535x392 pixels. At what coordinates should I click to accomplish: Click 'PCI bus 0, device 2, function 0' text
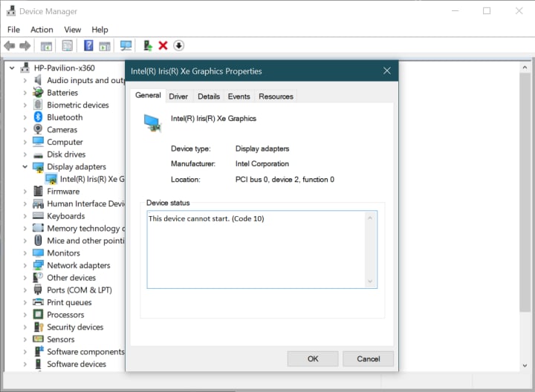(x=285, y=180)
